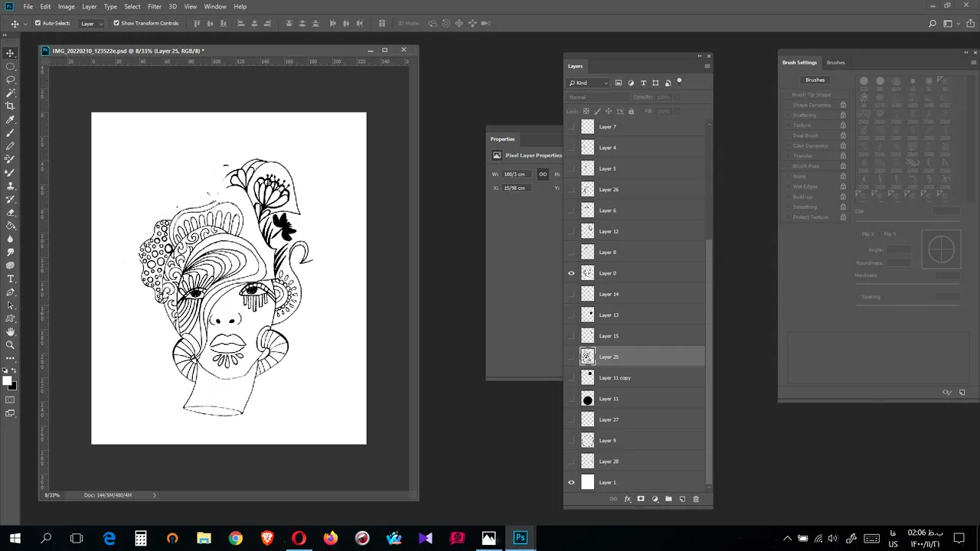Open the blend mode Normal dropdown
This screenshot has width=980, height=551.
coord(597,97)
